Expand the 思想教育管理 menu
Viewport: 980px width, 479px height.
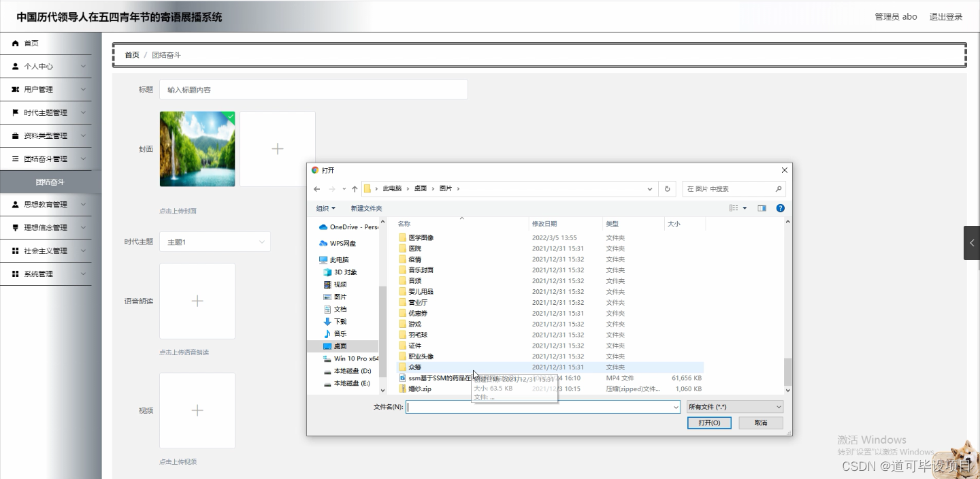(x=46, y=205)
